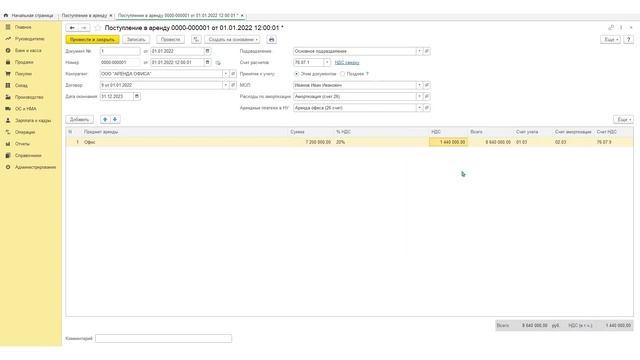Image resolution: width=640 pixels, height=360 pixels.
Task: Click into the Дата окончания date field
Action: pos(117,96)
